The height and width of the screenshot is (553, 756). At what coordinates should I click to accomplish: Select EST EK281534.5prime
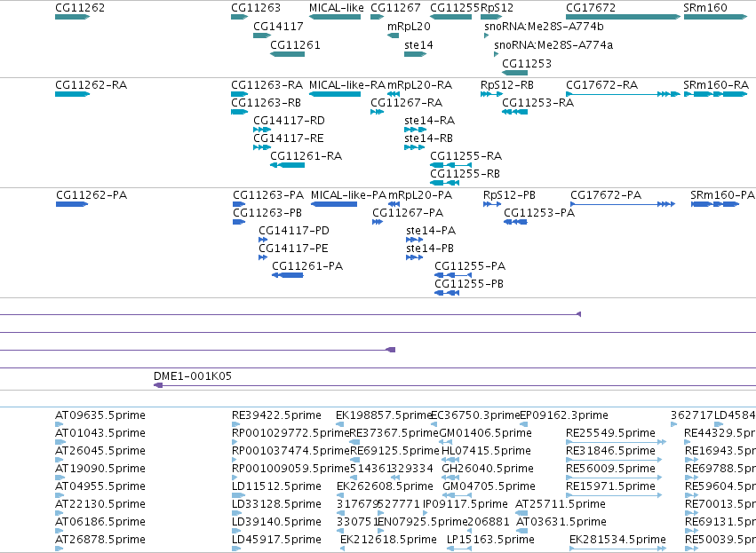618,540
